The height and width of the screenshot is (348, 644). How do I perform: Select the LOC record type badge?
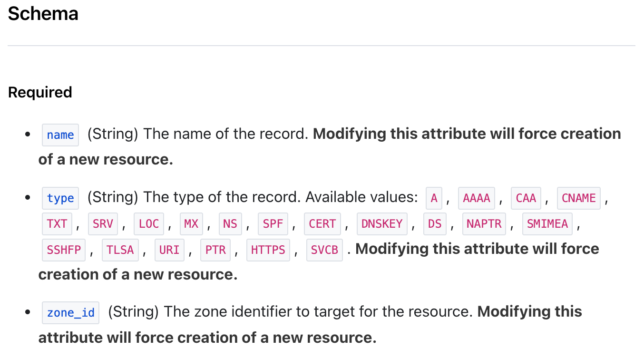(x=148, y=224)
